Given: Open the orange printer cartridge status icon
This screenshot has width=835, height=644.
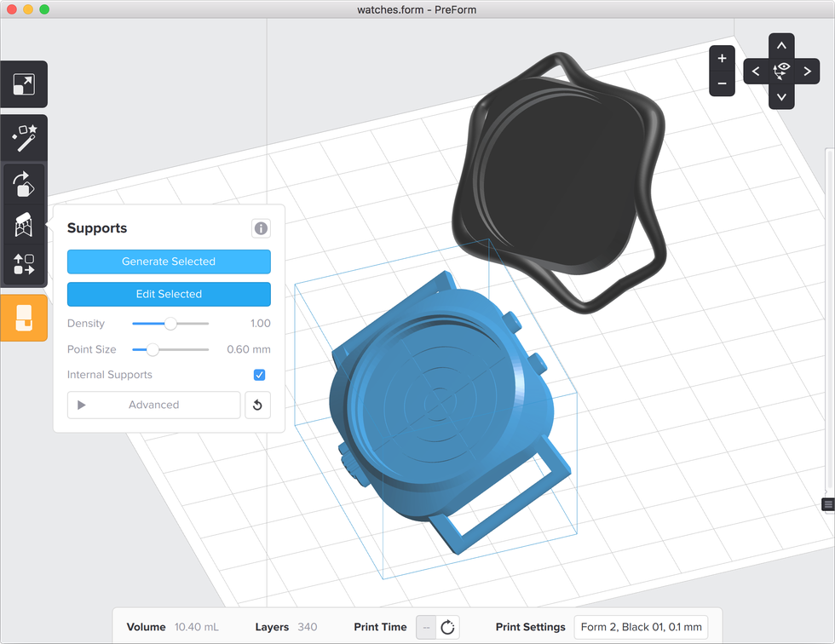Looking at the screenshot, I should coord(24,317).
